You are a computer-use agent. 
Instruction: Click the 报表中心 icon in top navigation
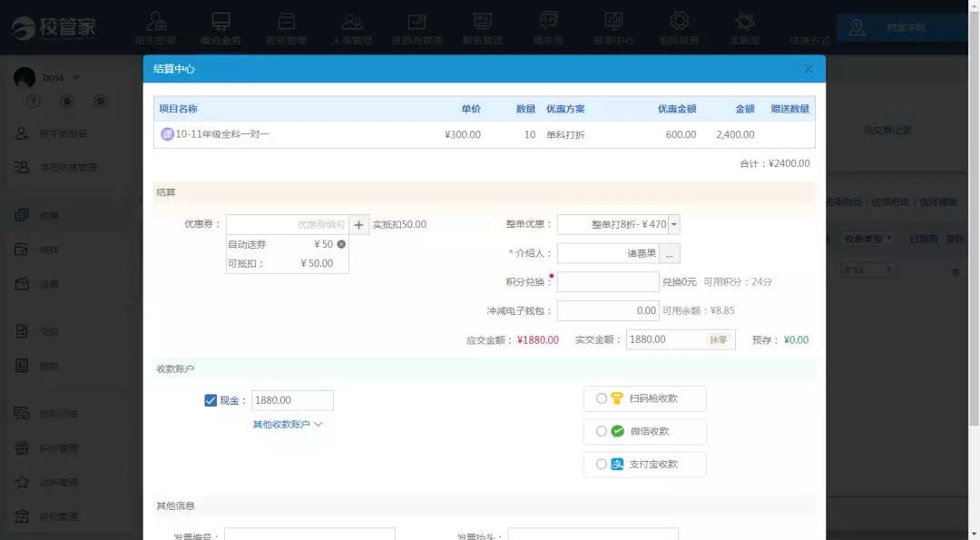tap(613, 22)
